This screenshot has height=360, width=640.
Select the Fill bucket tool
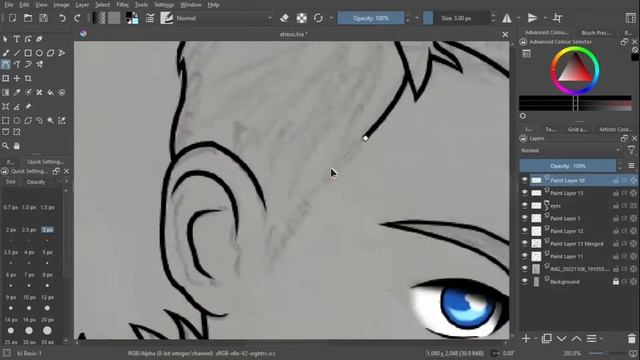tap(50, 93)
